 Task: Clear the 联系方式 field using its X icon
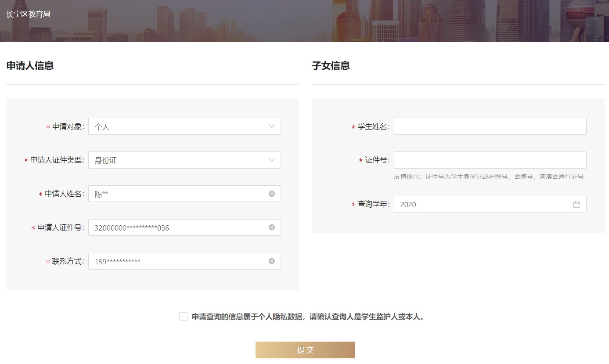click(x=272, y=261)
